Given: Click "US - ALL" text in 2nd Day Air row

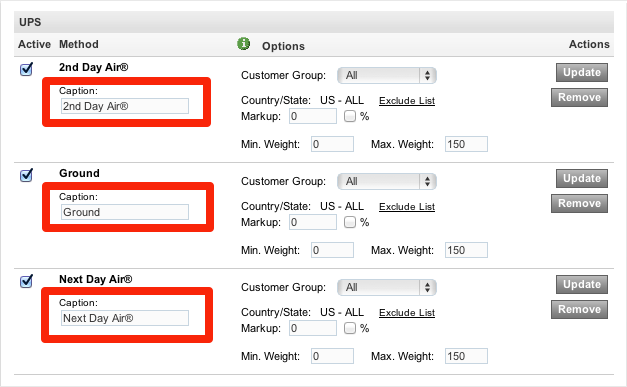Looking at the screenshot, I should click(x=342, y=100).
